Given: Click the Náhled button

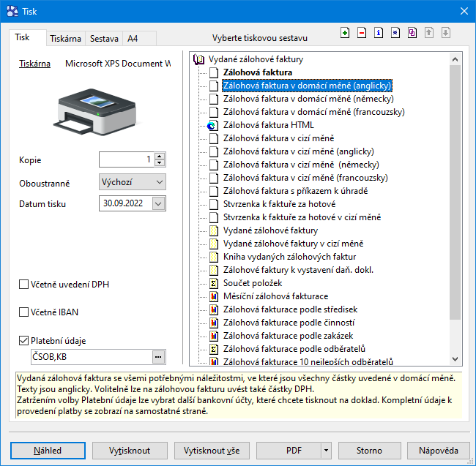Looking at the screenshot, I should click(48, 451).
